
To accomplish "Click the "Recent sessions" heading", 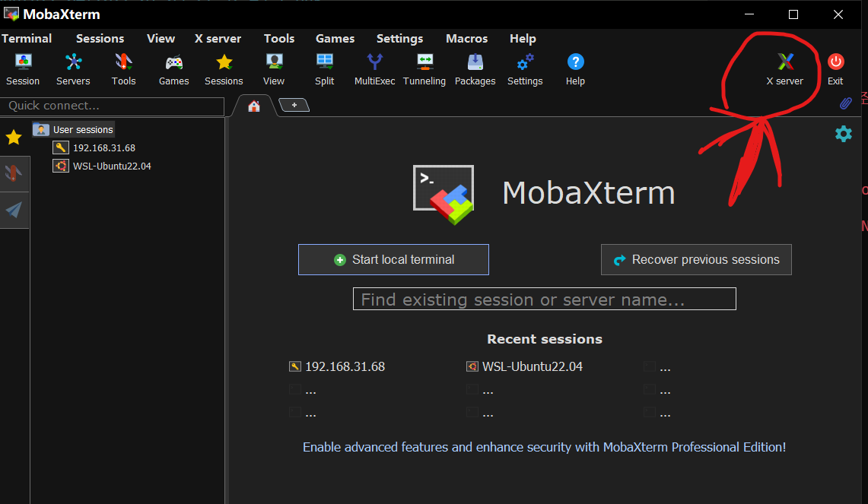I will 545,339.
